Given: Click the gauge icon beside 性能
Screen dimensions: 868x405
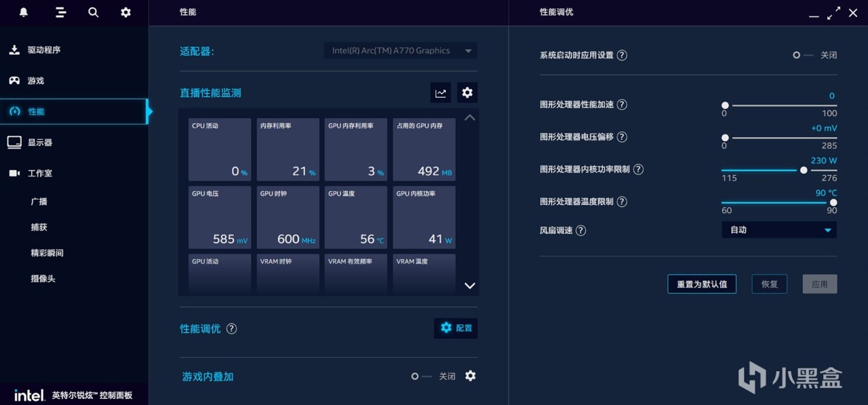Looking at the screenshot, I should 14,111.
